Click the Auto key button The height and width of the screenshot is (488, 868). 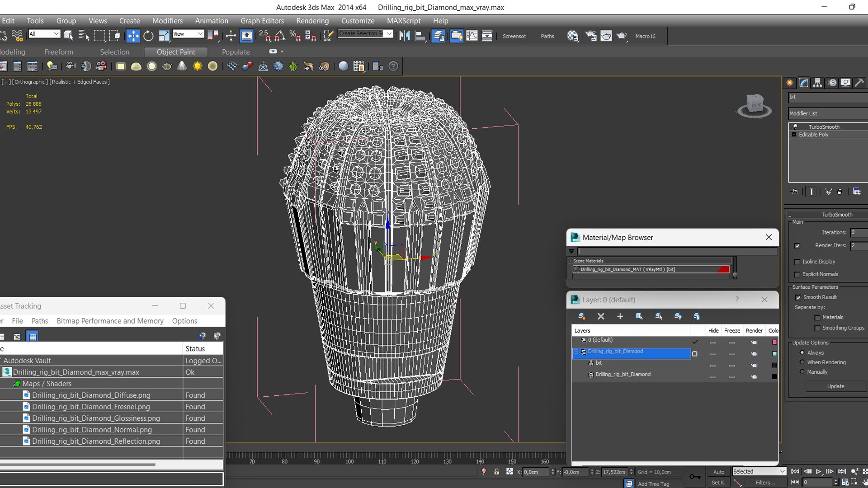pyautogui.click(x=718, y=472)
